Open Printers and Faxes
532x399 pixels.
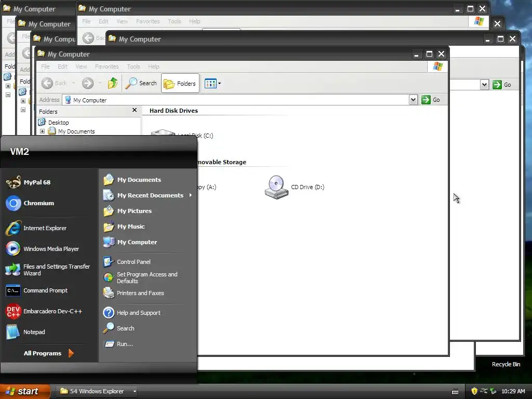point(134,293)
